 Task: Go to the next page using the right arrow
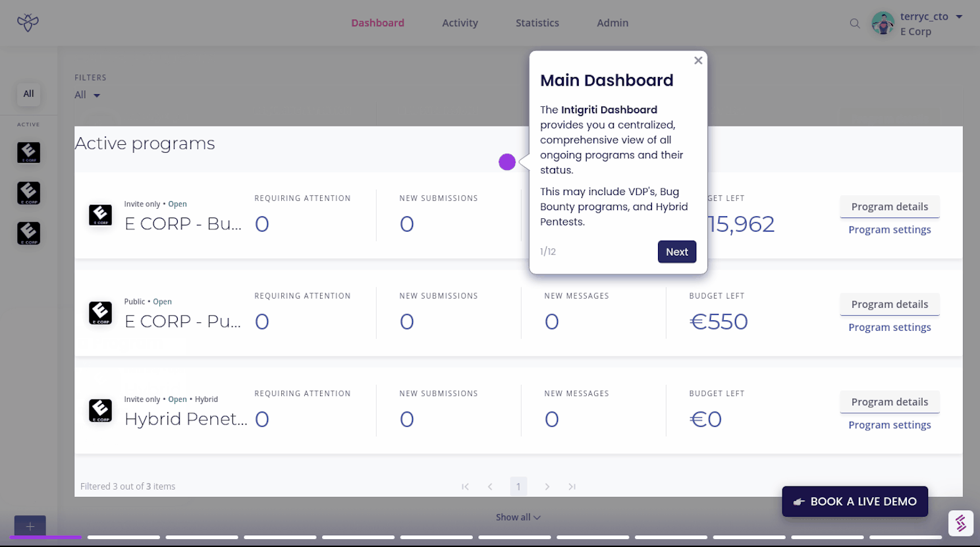coord(547,486)
